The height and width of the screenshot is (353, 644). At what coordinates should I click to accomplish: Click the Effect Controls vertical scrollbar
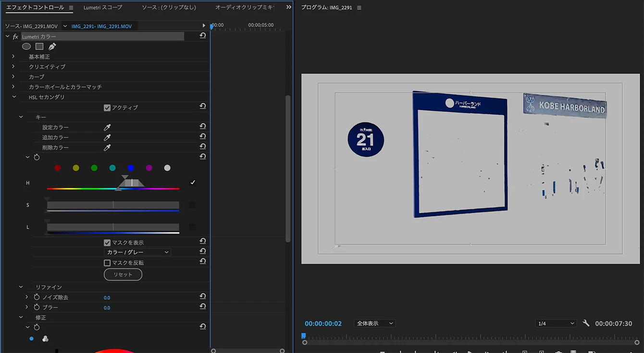tap(288, 168)
